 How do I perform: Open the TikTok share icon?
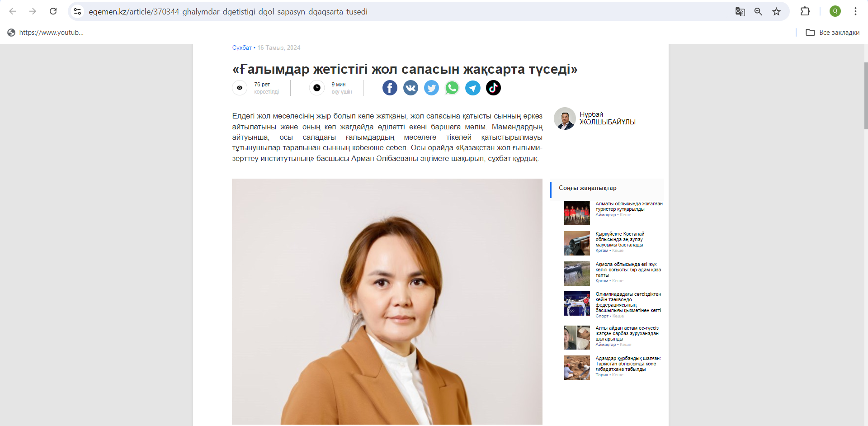(x=493, y=88)
